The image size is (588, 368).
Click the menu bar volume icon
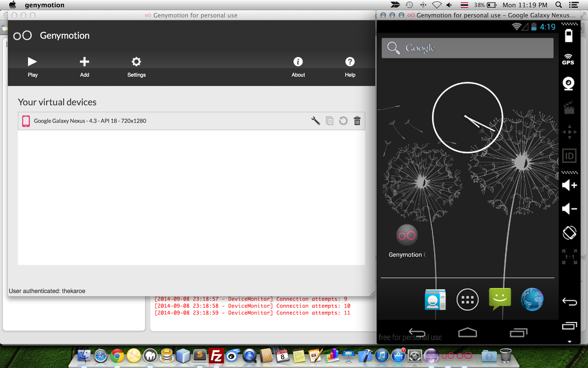(x=449, y=5)
